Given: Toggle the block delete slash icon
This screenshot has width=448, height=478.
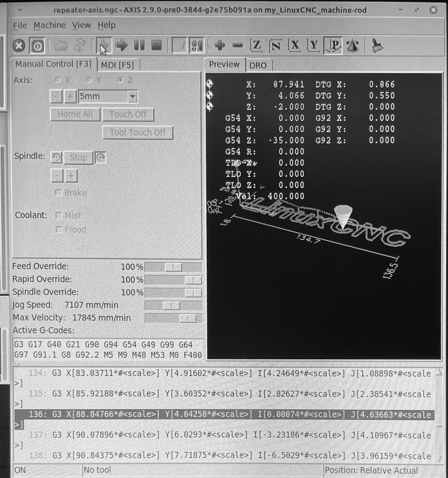Looking at the screenshot, I should click(179, 45).
